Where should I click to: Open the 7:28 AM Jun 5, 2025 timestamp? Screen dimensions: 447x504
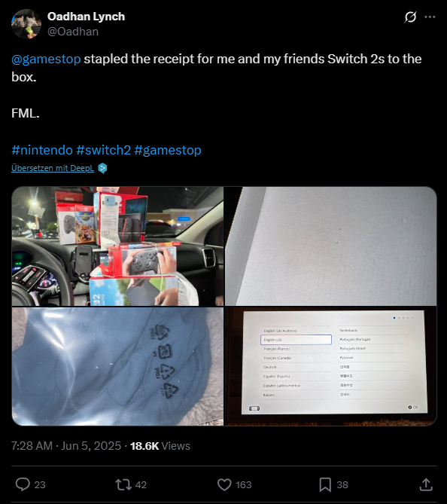(x=66, y=446)
